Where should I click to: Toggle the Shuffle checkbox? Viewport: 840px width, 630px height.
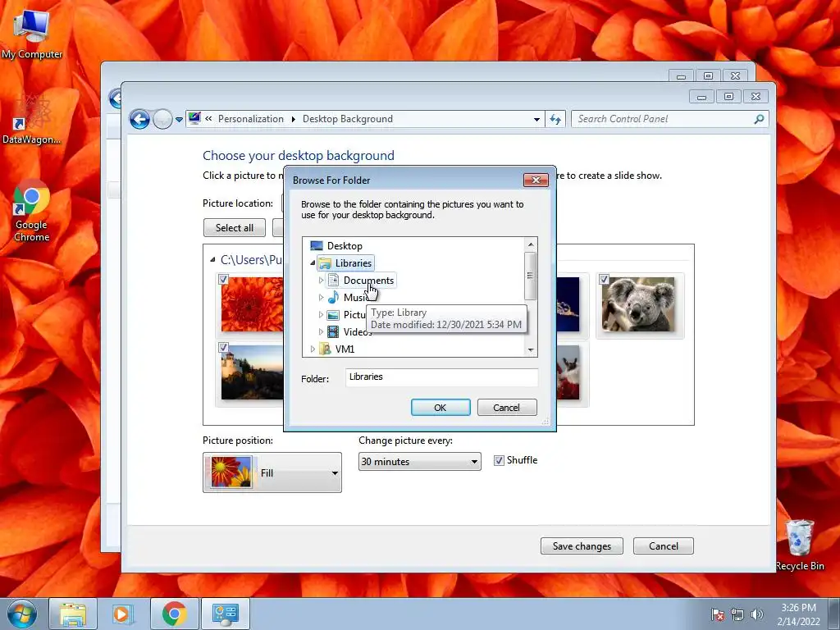(499, 460)
